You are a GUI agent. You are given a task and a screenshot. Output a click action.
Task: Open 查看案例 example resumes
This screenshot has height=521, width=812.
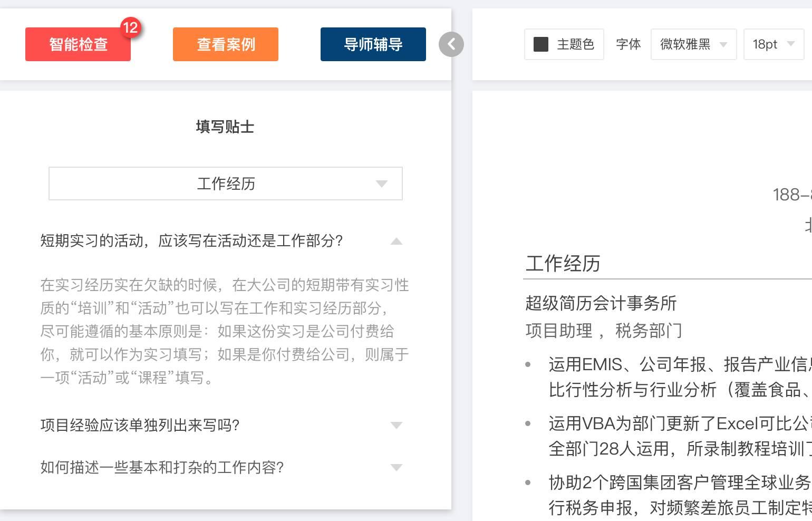coord(225,44)
